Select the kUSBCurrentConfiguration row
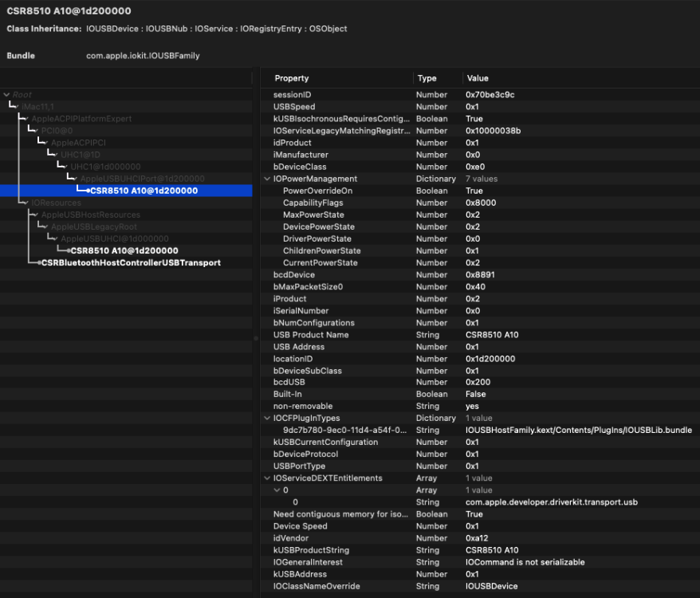700x598 pixels. click(480, 443)
